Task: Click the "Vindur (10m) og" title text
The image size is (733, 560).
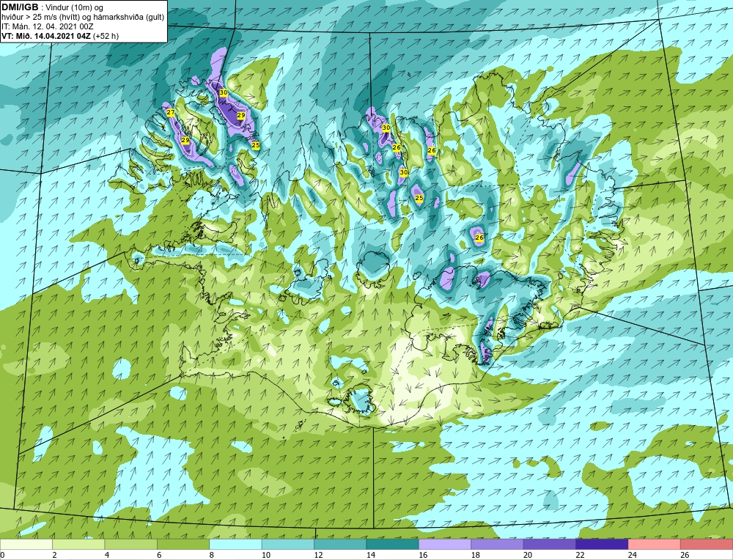Action: (x=75, y=8)
